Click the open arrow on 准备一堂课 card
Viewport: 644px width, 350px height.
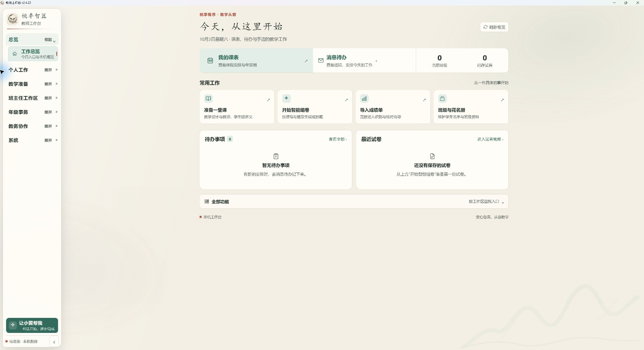click(268, 100)
